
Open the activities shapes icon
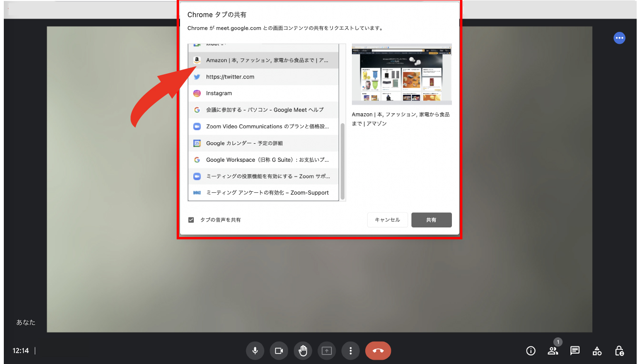click(597, 351)
